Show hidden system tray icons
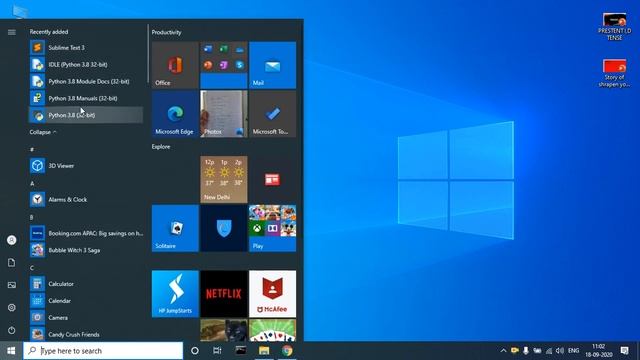The height and width of the screenshot is (360, 640). [x=503, y=351]
